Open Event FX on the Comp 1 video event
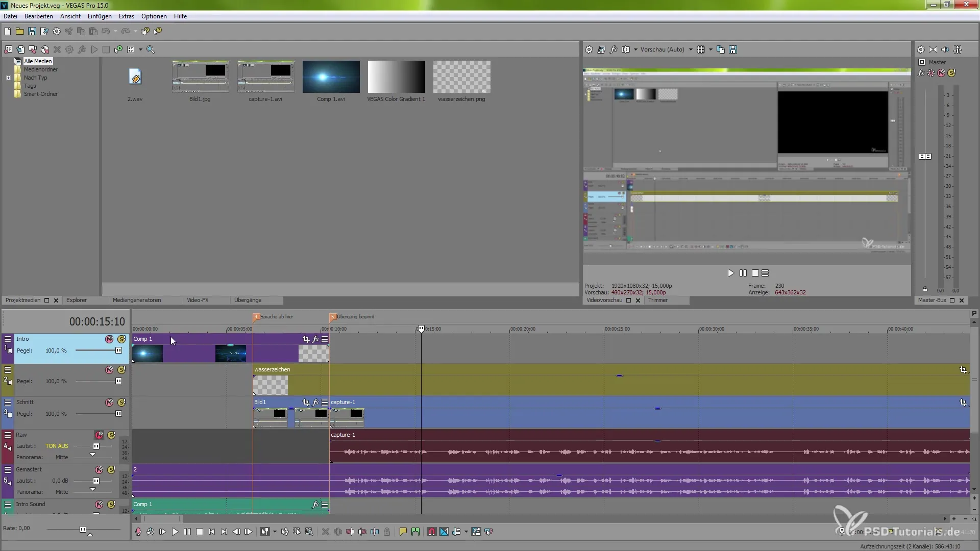 pyautogui.click(x=315, y=339)
